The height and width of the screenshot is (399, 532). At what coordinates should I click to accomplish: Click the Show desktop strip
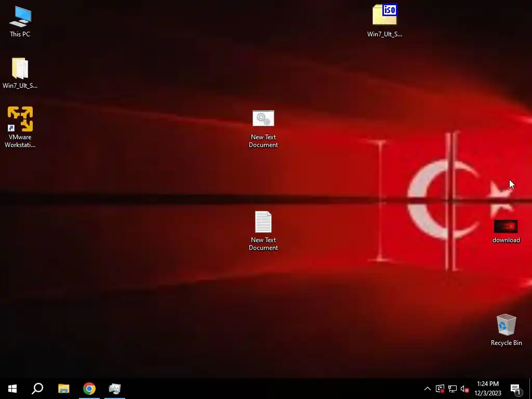coord(530,389)
